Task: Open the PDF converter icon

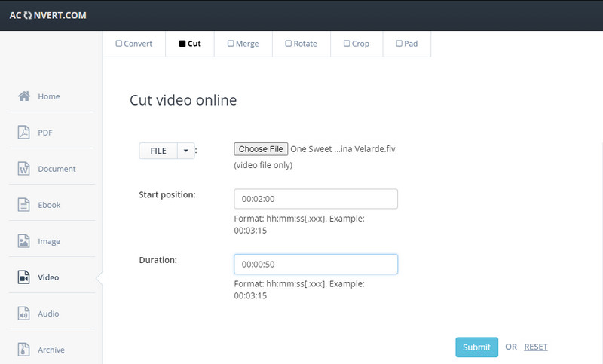Action: click(24, 133)
